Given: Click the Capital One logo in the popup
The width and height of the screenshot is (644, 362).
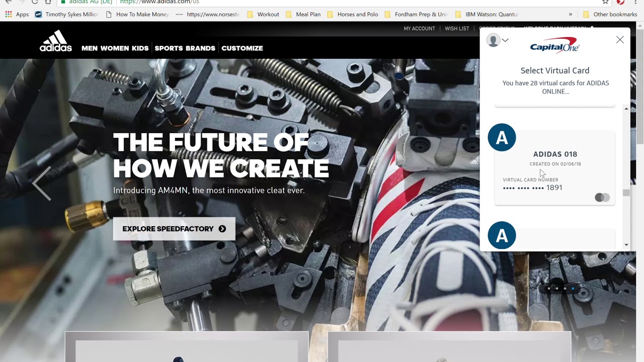Looking at the screenshot, I should pyautogui.click(x=555, y=45).
